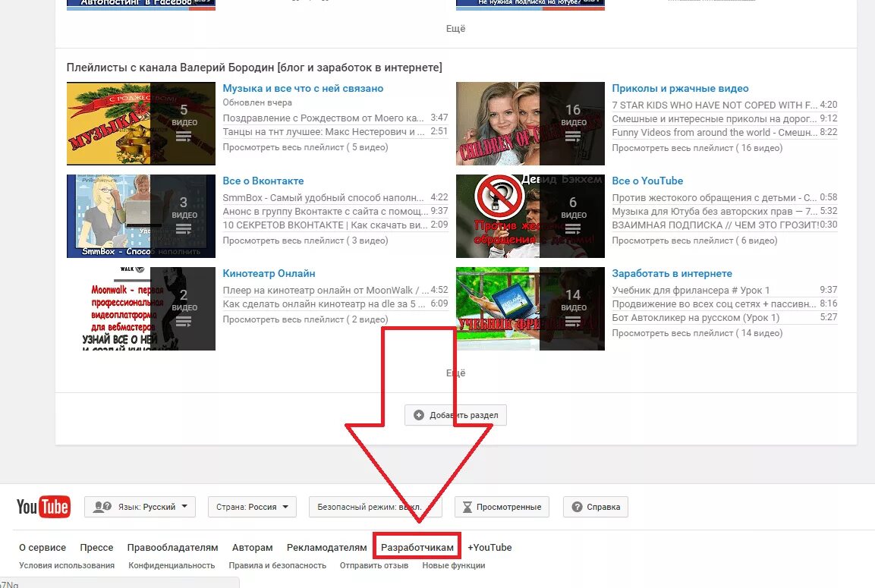Open the Все о Вконтакте playlist title
Image resolution: width=875 pixels, height=588 pixels.
[263, 181]
